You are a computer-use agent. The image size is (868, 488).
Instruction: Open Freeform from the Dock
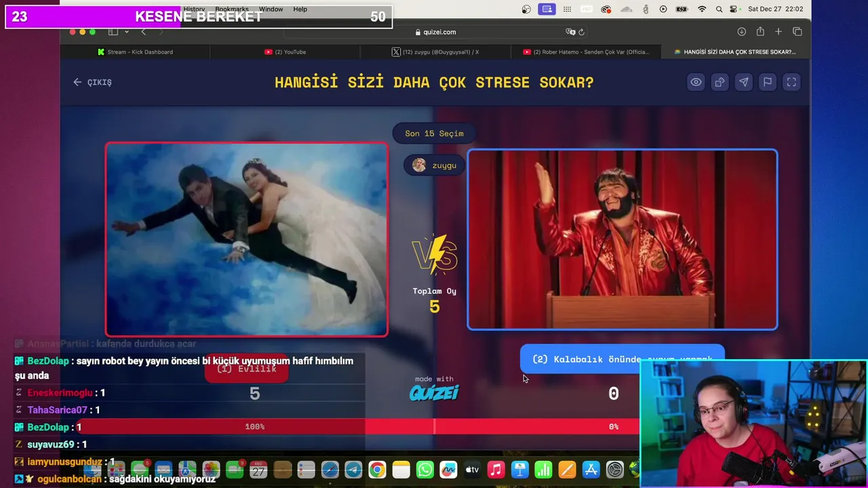click(x=448, y=470)
